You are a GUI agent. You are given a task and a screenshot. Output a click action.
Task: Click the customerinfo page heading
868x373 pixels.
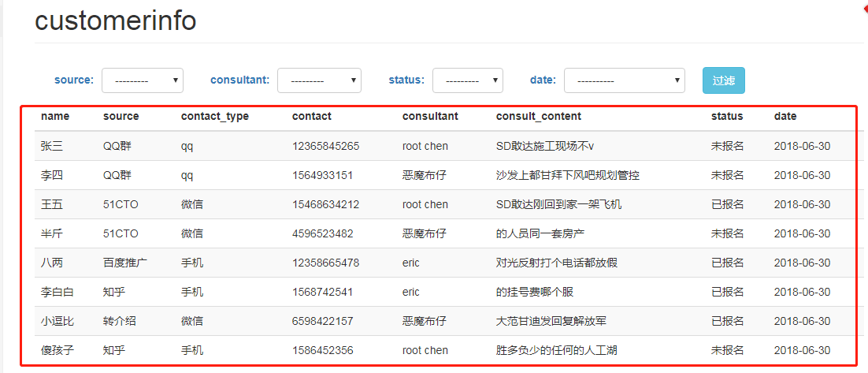point(116,21)
